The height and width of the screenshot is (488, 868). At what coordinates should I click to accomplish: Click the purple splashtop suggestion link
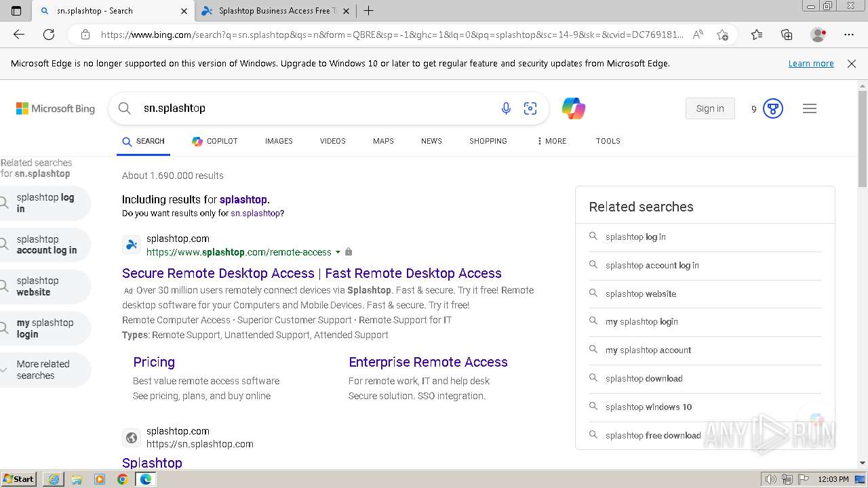tap(243, 199)
